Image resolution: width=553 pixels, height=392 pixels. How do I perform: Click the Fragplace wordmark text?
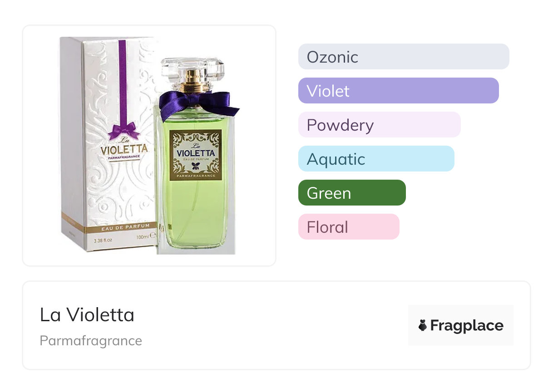[467, 326]
